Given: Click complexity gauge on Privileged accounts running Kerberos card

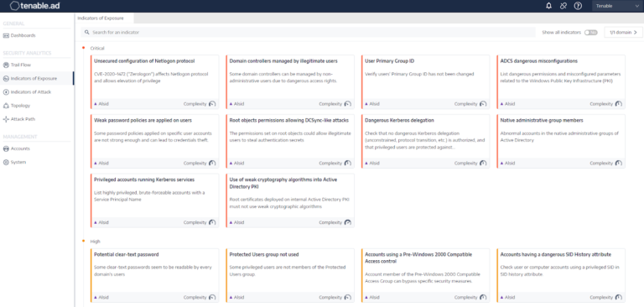Looking at the screenshot, I should 212,222.
